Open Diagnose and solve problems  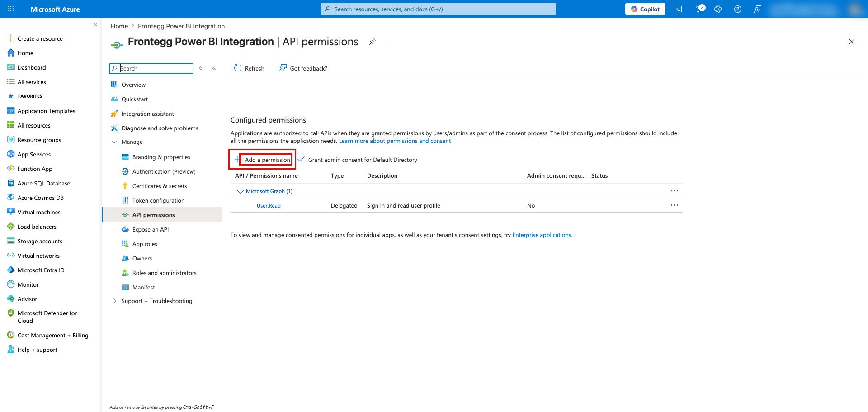(x=160, y=128)
